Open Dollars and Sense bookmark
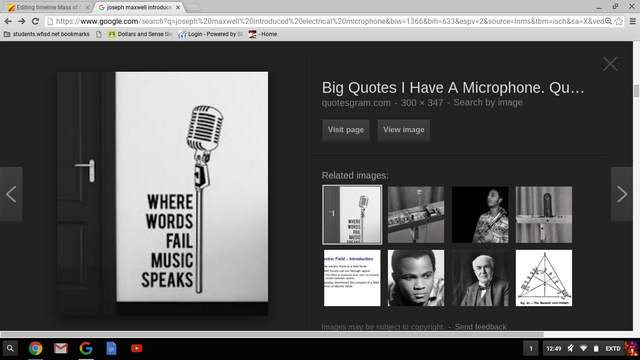The height and width of the screenshot is (360, 640). (x=140, y=34)
